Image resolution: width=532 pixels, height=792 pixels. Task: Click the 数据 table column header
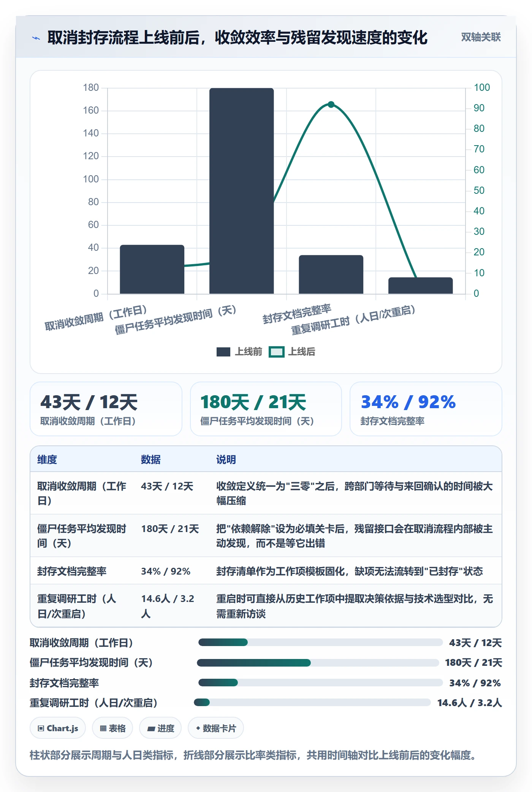click(x=151, y=459)
